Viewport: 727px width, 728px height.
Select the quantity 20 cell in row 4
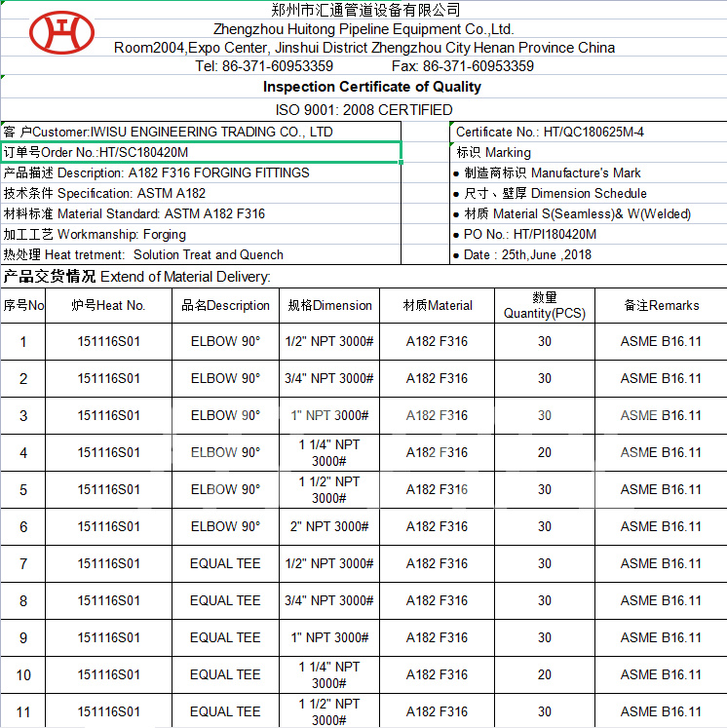click(545, 452)
